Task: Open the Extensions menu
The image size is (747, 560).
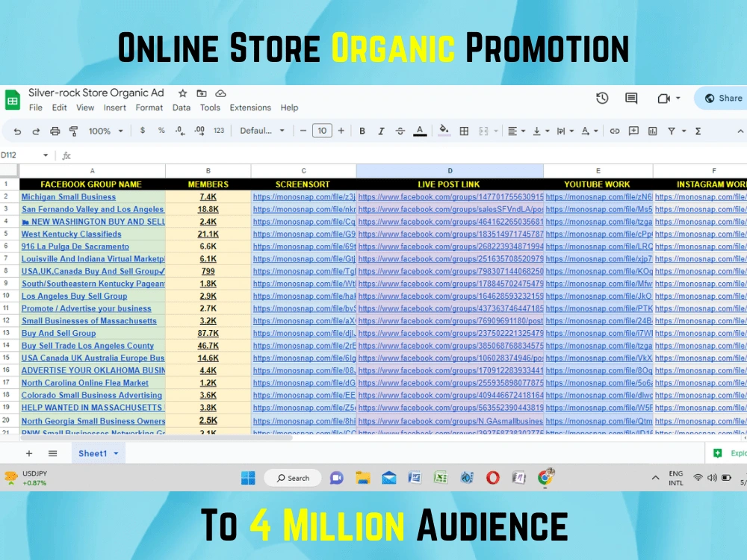Action: point(250,108)
